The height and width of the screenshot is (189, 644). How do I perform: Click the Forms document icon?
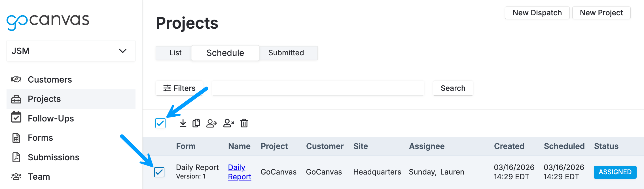(x=16, y=138)
